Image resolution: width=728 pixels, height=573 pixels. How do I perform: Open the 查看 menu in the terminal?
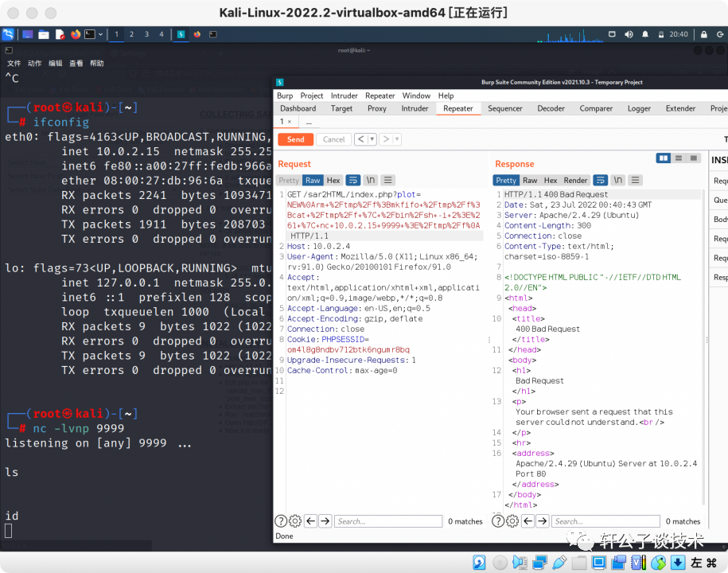[76, 63]
